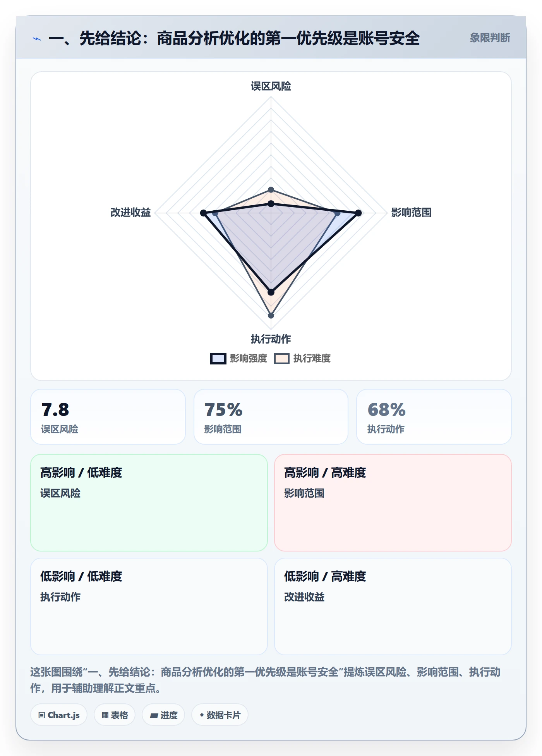The width and height of the screenshot is (542, 756).
Task: Open the 高影响 / 高难度 quadrant card
Action: 393,503
